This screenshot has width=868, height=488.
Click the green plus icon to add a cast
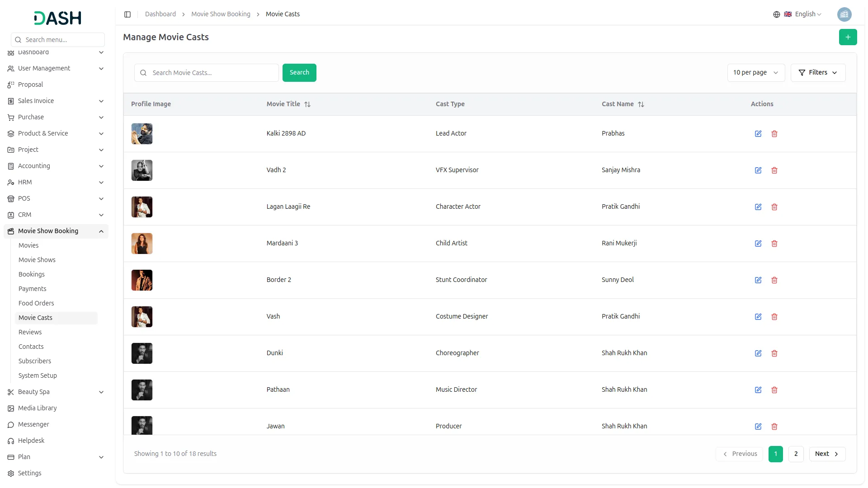coord(848,37)
